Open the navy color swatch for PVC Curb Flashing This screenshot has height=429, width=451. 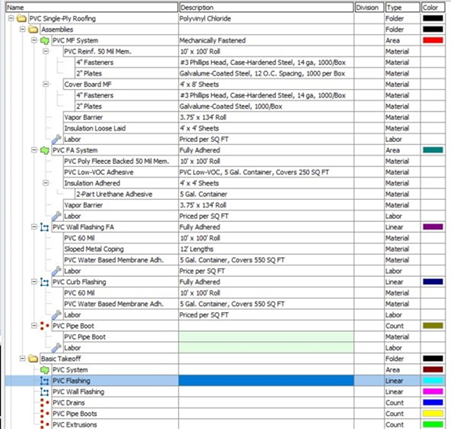(x=433, y=282)
